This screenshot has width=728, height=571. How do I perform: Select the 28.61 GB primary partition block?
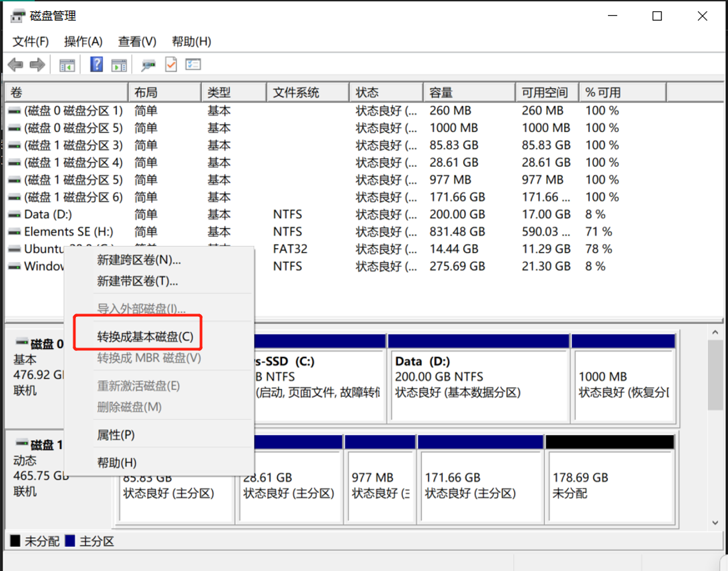[290, 480]
